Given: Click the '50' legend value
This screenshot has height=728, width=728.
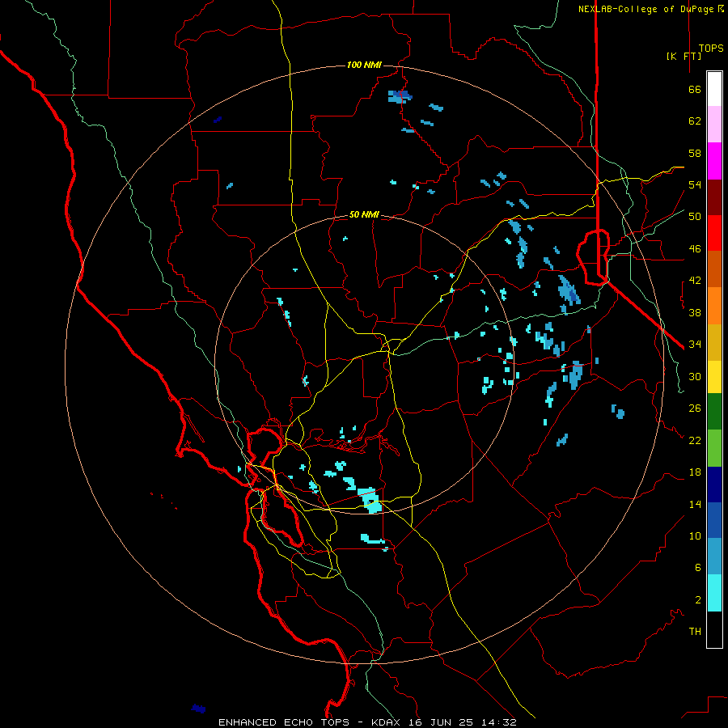Looking at the screenshot, I should [695, 217].
